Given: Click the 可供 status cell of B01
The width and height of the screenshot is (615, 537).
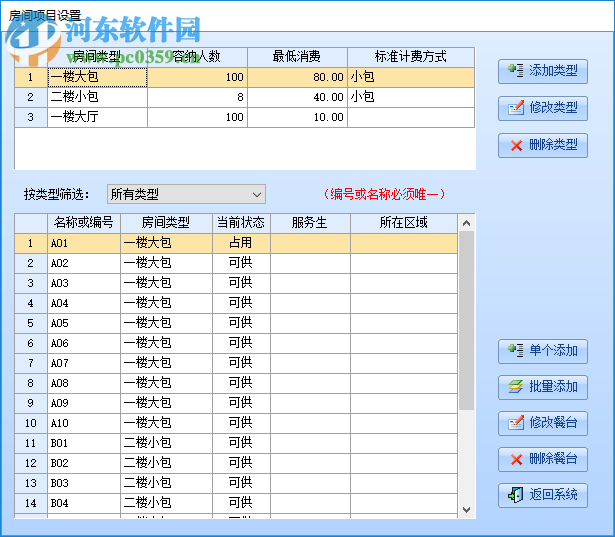Looking at the screenshot, I should point(241,443).
